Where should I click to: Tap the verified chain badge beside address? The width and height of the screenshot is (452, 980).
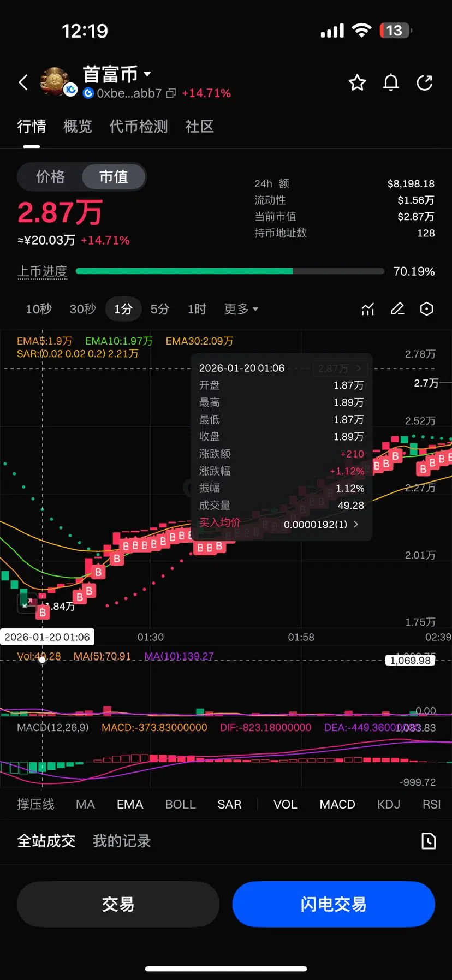[88, 93]
